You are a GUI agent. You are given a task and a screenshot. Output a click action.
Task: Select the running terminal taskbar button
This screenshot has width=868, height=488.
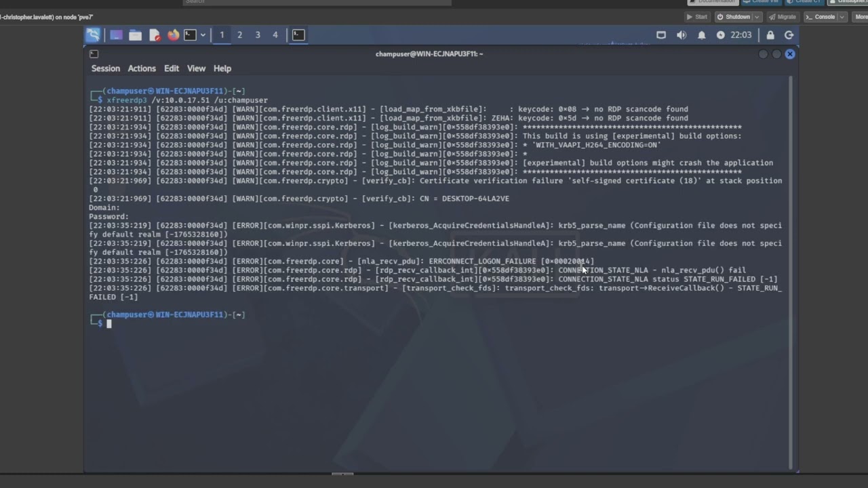pos(298,35)
